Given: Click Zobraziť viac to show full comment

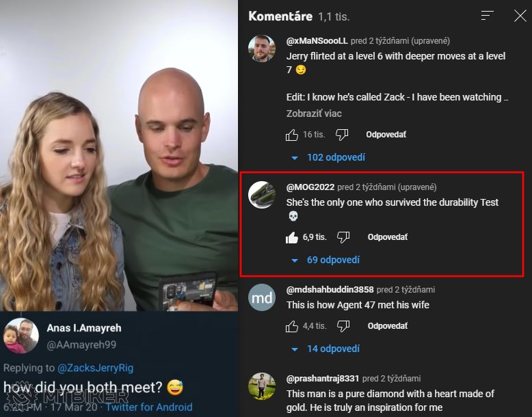Looking at the screenshot, I should tap(314, 113).
